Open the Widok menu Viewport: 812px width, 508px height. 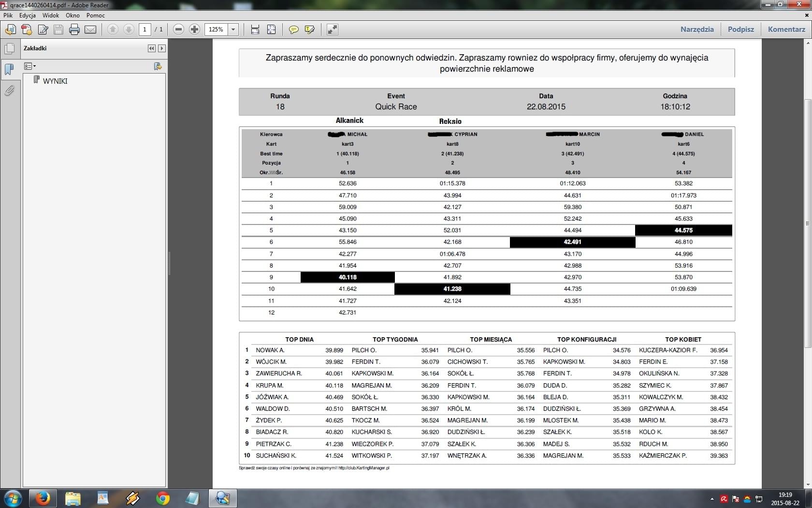[x=50, y=15]
